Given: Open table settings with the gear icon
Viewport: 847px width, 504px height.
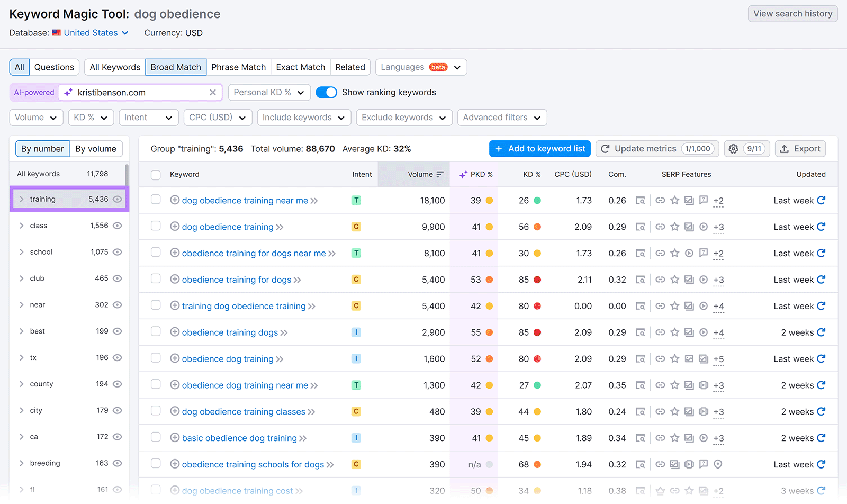Looking at the screenshot, I should point(733,149).
